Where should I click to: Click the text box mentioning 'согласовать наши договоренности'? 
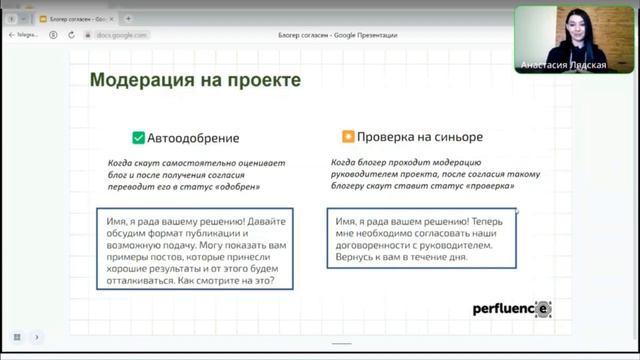pos(422,238)
